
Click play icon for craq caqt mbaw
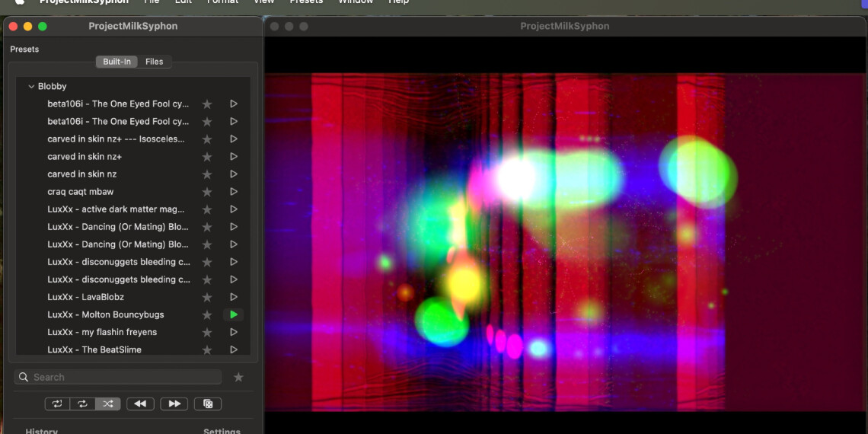tap(234, 192)
